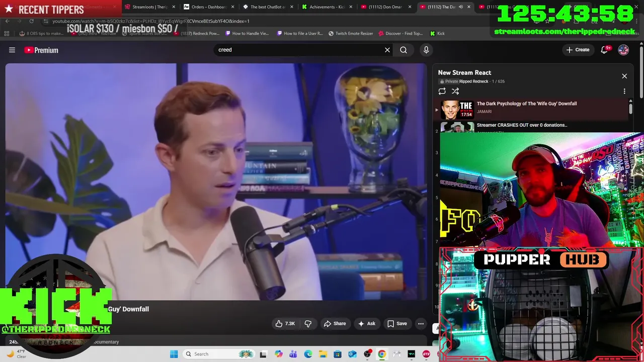The width and height of the screenshot is (644, 362).
Task: Open more actions next to Save
Action: (x=421, y=324)
